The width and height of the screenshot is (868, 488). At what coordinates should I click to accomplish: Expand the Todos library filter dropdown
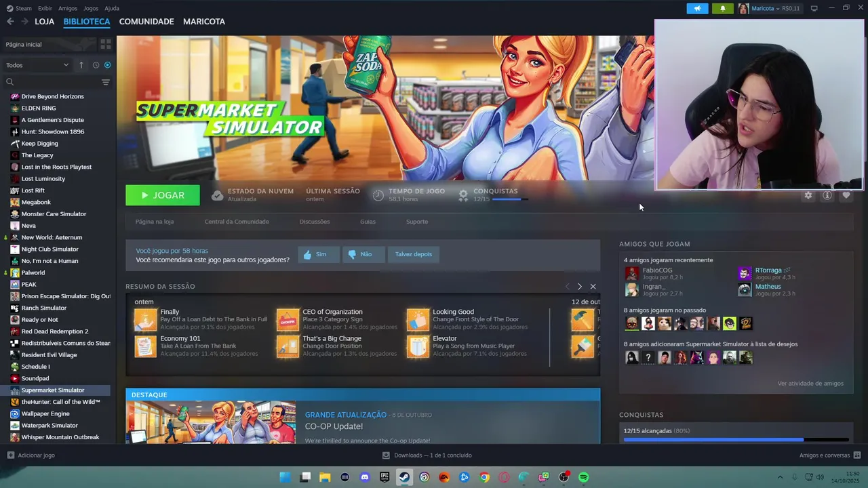(x=37, y=65)
